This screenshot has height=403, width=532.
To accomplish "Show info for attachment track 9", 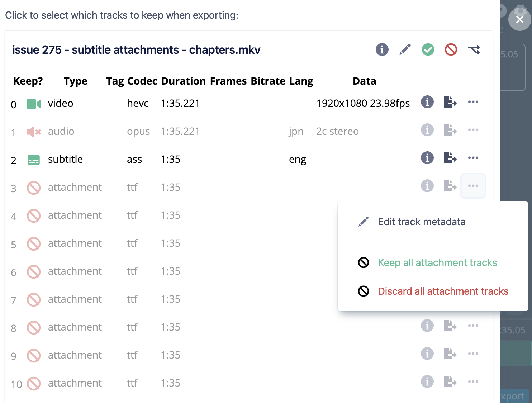I will click(427, 354).
